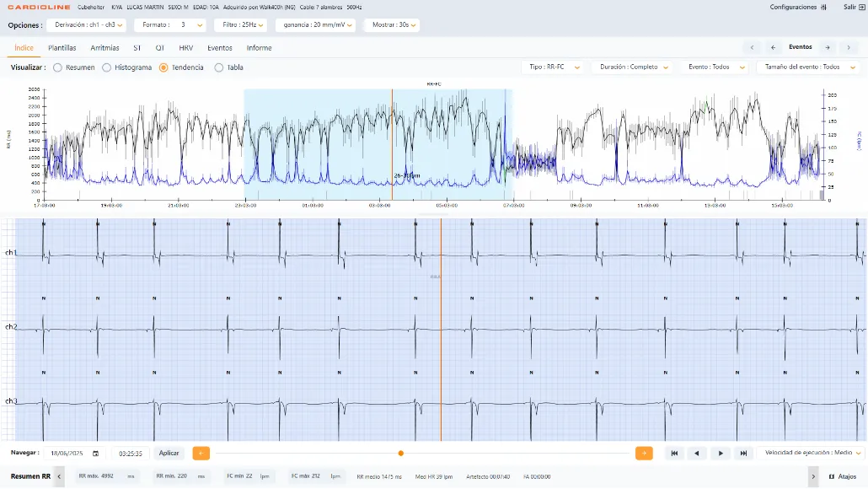Skip to the last record
Image resolution: width=868 pixels, height=489 pixels.
743,453
